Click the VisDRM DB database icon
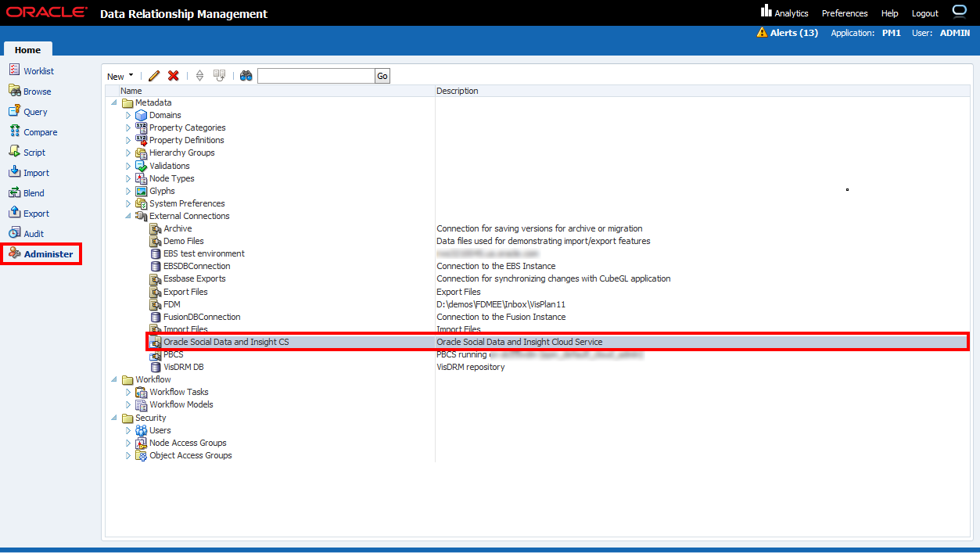The height and width of the screenshot is (553, 980). [156, 367]
